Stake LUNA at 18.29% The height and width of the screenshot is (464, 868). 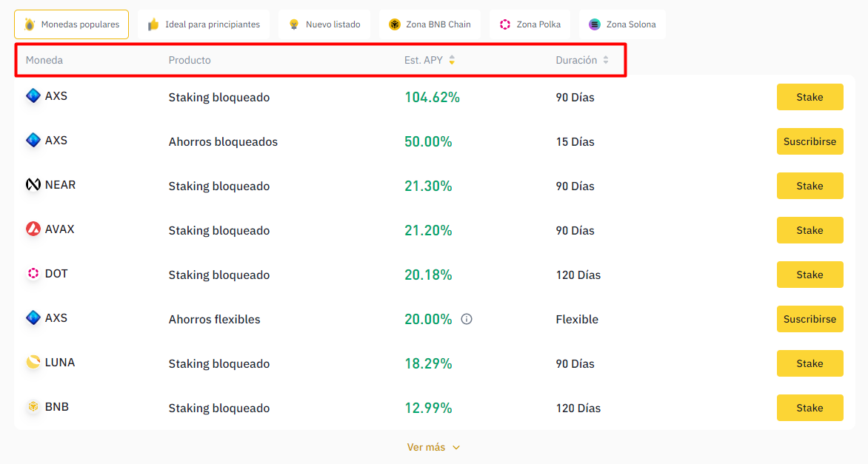[810, 363]
